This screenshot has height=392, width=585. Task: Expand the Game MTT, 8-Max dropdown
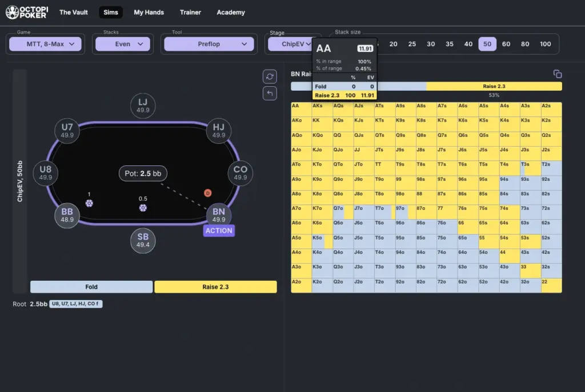coord(45,44)
